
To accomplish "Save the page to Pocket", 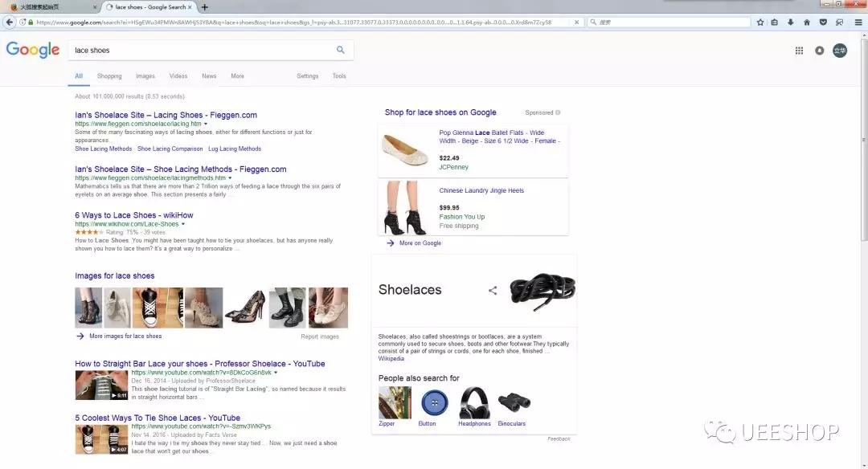I will coord(823,22).
